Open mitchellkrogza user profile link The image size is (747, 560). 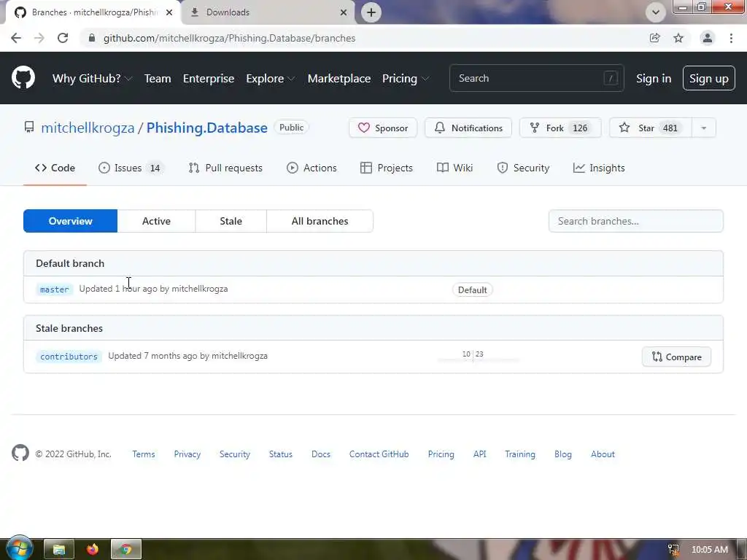[x=88, y=128]
